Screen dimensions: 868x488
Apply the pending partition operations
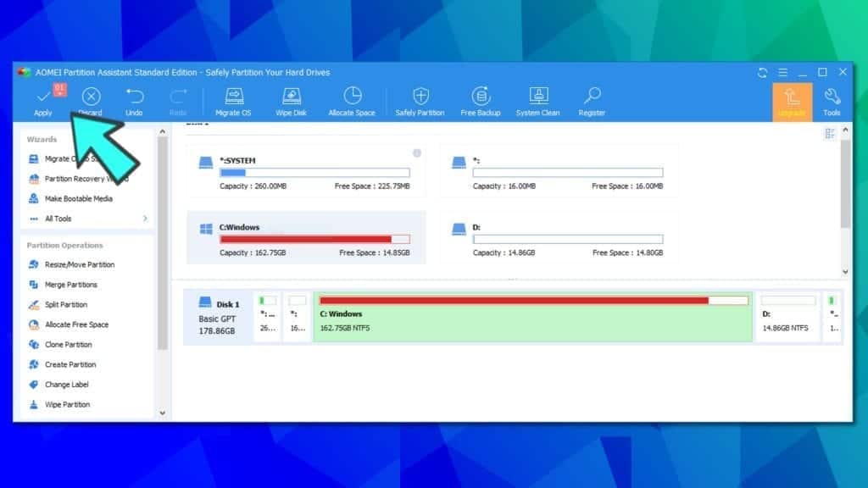(43, 102)
